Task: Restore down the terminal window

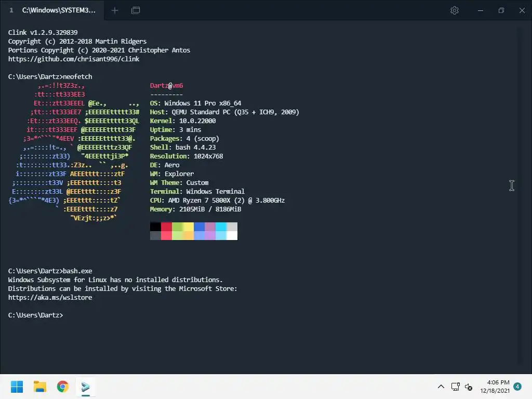Action: (501, 10)
